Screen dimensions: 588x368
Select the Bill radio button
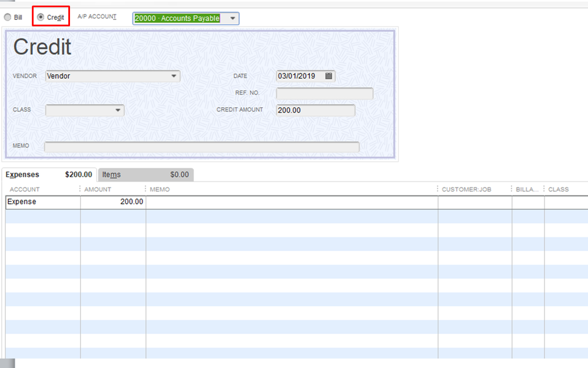[x=8, y=17]
